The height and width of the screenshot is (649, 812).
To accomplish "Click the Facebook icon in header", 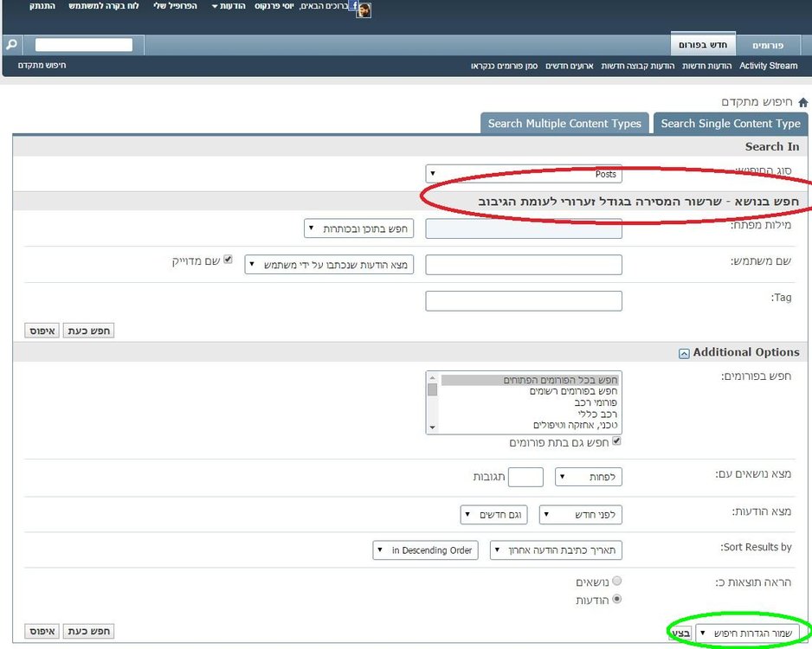I will 354,6.
